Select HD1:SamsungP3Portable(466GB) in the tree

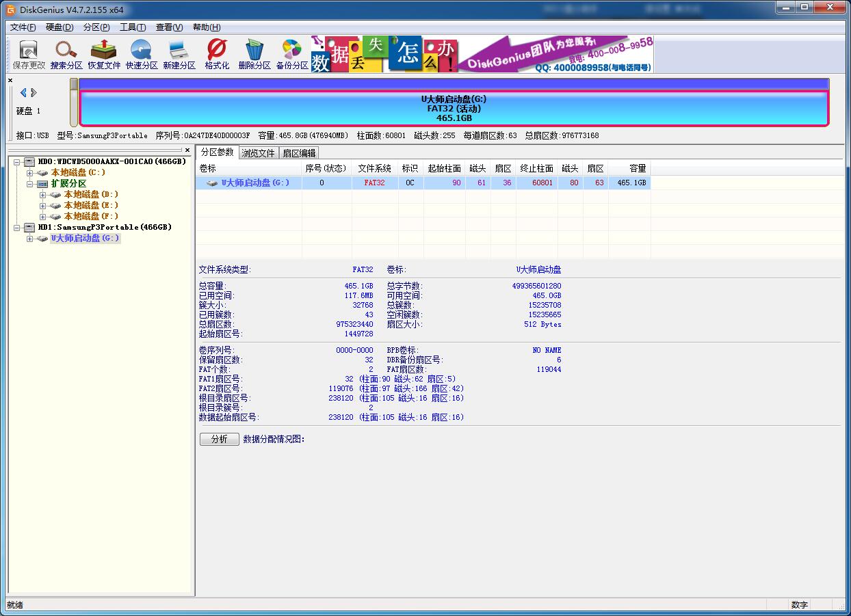click(x=105, y=228)
